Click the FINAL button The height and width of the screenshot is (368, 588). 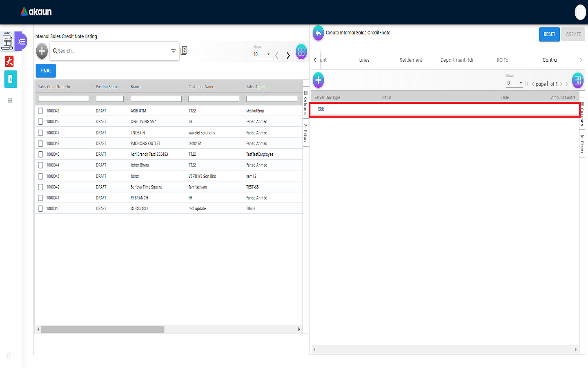coord(46,71)
